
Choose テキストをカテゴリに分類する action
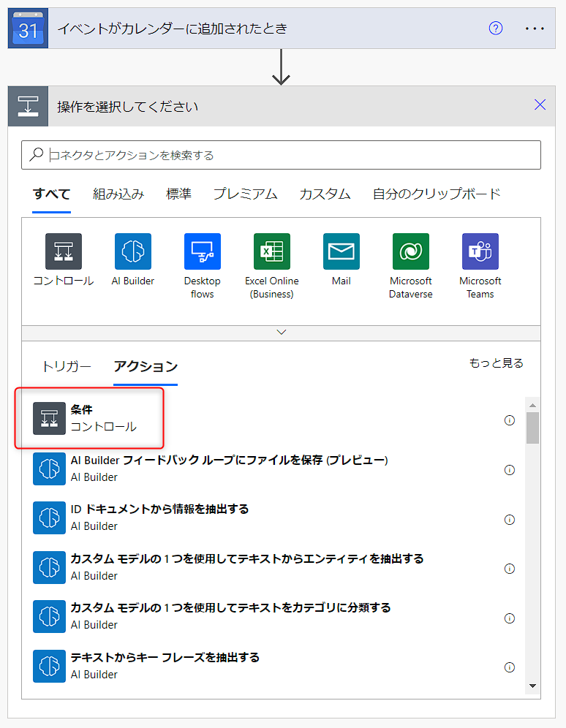pos(274,617)
